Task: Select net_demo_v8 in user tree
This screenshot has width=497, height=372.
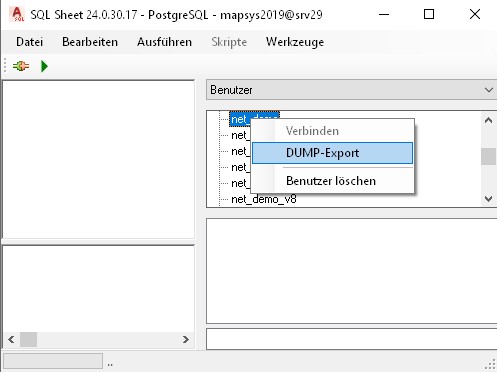Action: (264, 199)
